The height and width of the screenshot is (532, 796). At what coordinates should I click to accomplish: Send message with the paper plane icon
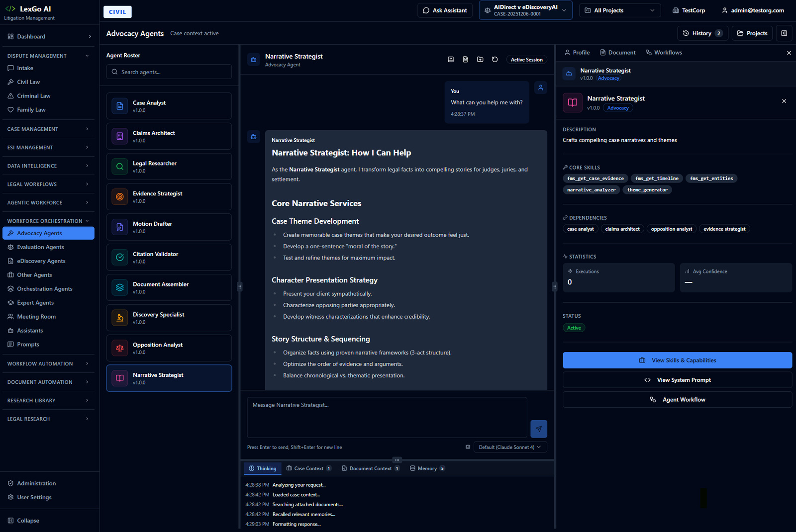coord(539,429)
